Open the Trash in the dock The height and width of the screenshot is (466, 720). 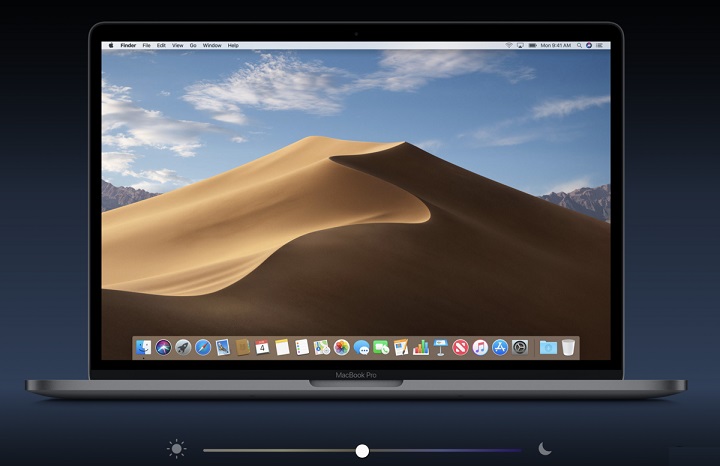pyautogui.click(x=568, y=348)
